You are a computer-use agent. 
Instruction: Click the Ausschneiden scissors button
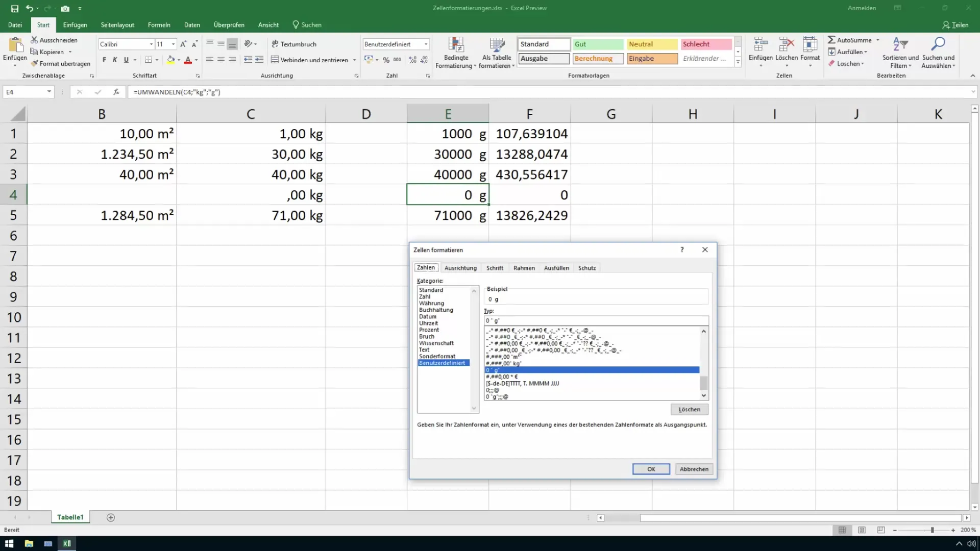click(54, 40)
